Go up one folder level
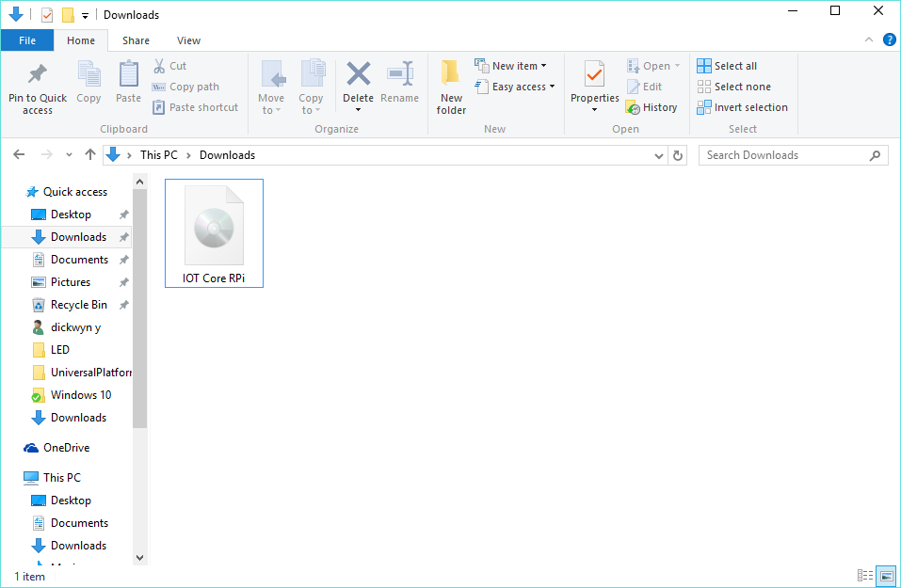Viewport: 901px width, 588px height. [x=89, y=154]
